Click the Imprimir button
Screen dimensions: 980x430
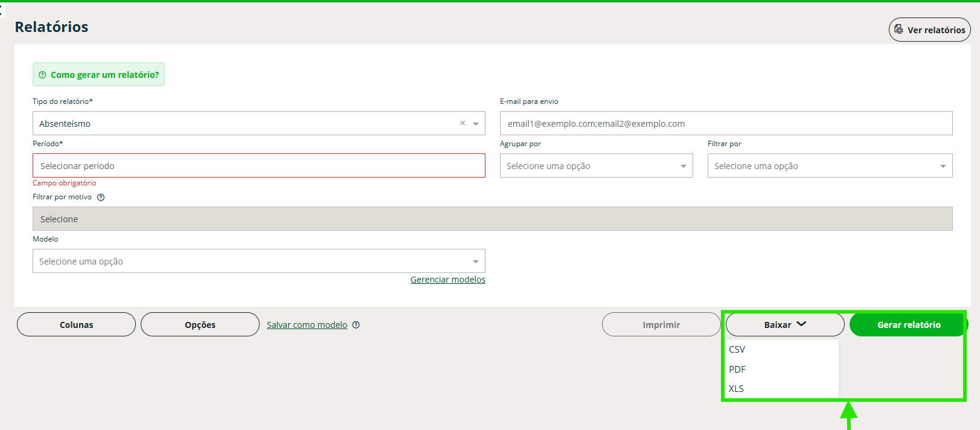coord(661,324)
